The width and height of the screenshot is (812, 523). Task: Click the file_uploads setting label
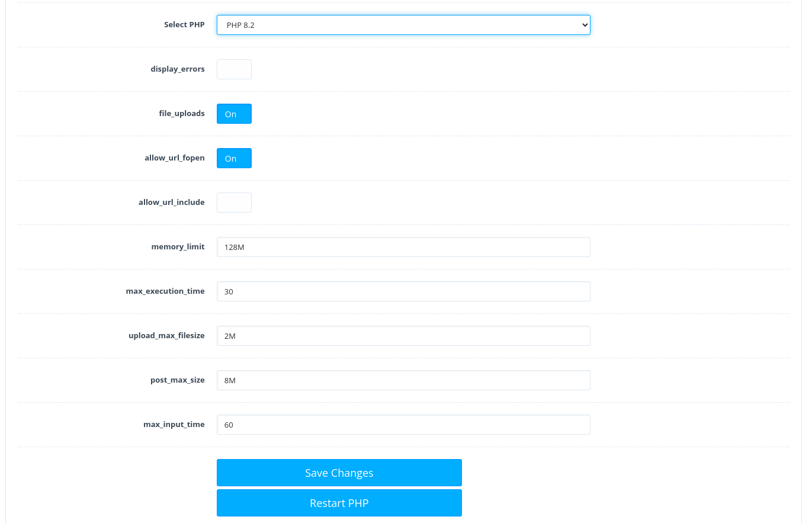click(181, 113)
